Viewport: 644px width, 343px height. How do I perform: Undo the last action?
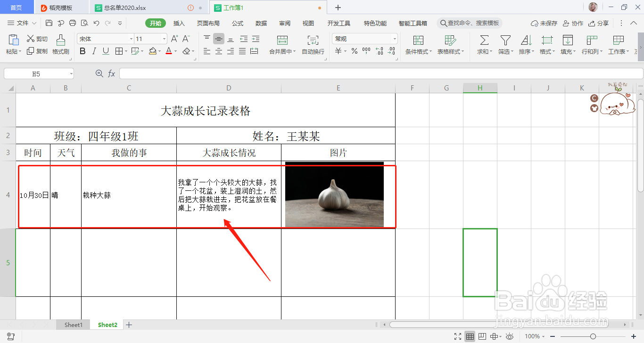(96, 23)
